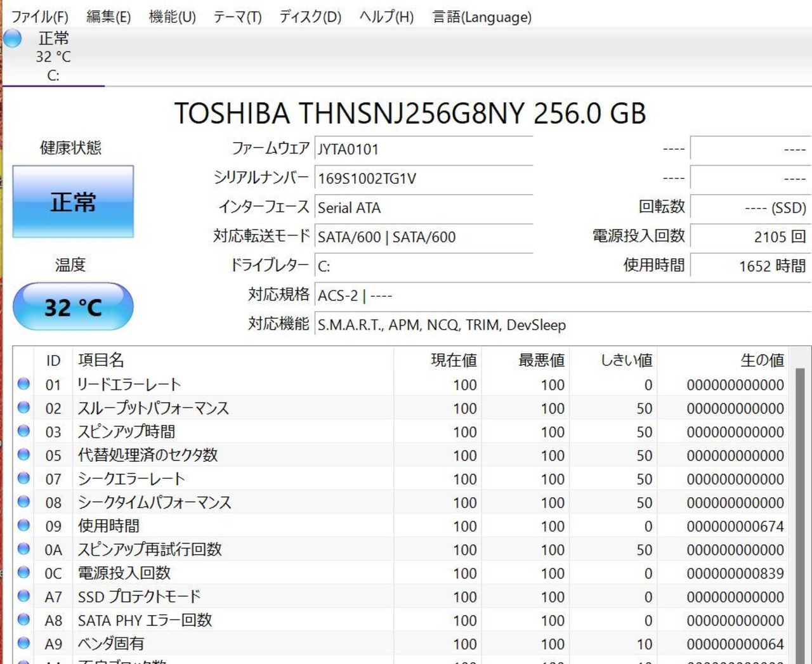Click the blue status icon for drive C:
The image size is (812, 664).
[x=12, y=39]
